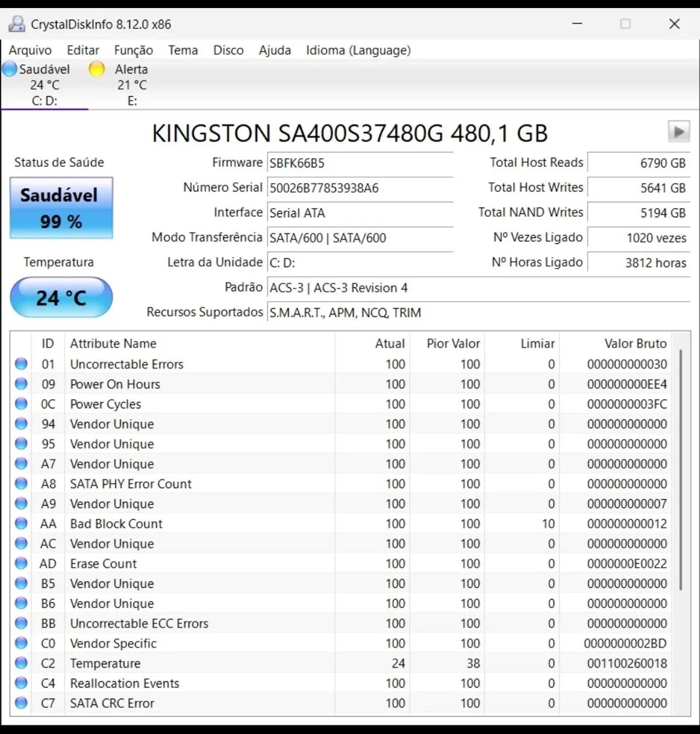Click status icon of Temperature C2 row
Viewport: 700px width, 734px height.
21,663
